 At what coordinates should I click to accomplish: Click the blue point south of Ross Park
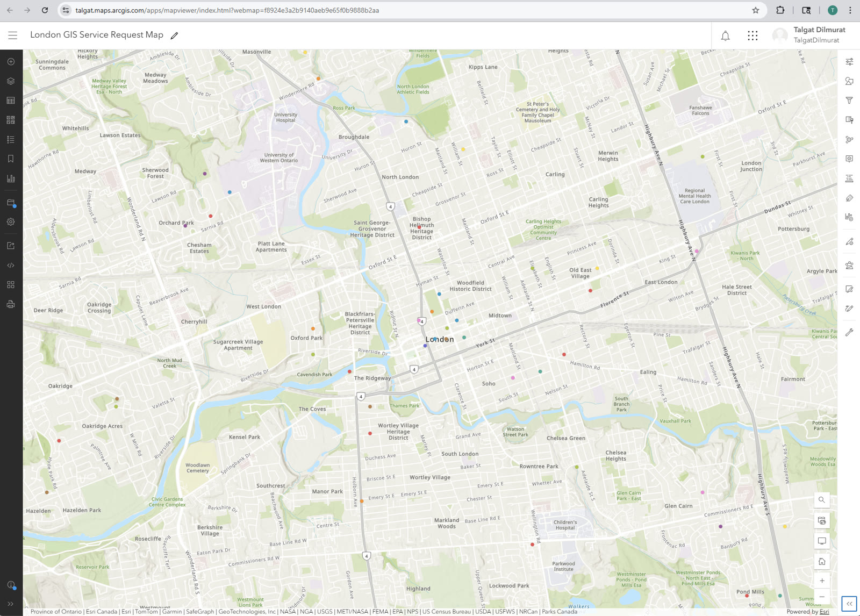click(406, 121)
